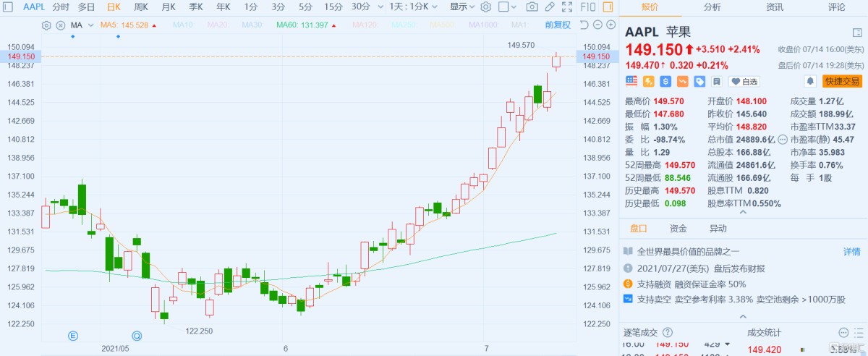Open the 详情 details link
The image size is (868, 356).
851,252
